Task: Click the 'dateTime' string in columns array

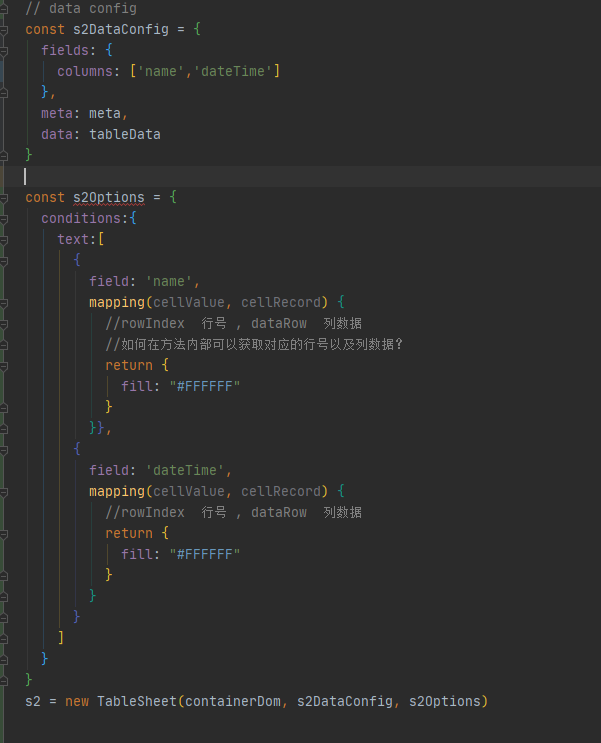Action: pyautogui.click(x=233, y=71)
